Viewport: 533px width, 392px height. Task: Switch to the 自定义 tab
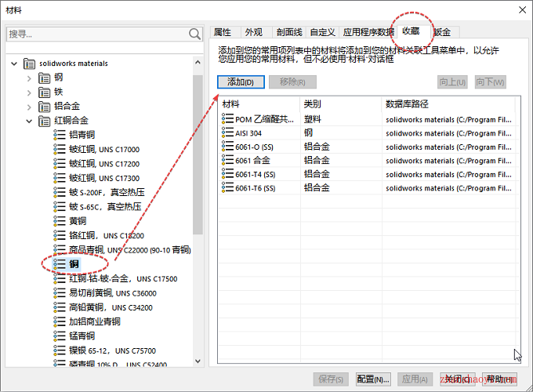(323, 32)
